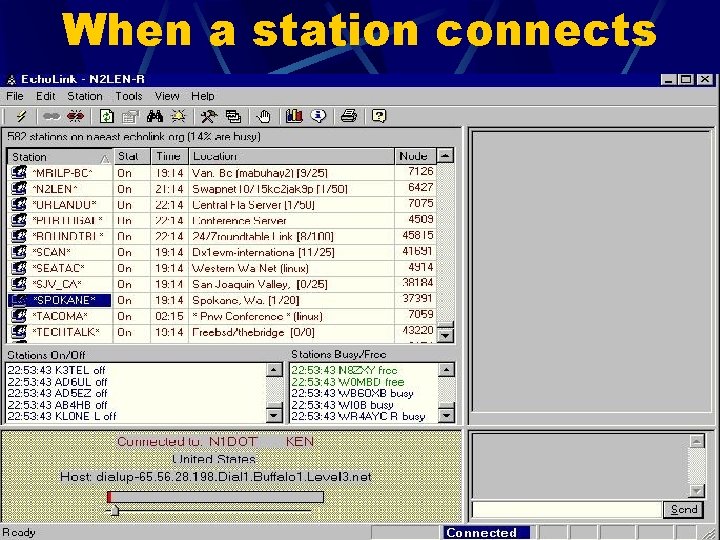
Task: Click the greyed station info toolbar icon
Action: point(130,117)
